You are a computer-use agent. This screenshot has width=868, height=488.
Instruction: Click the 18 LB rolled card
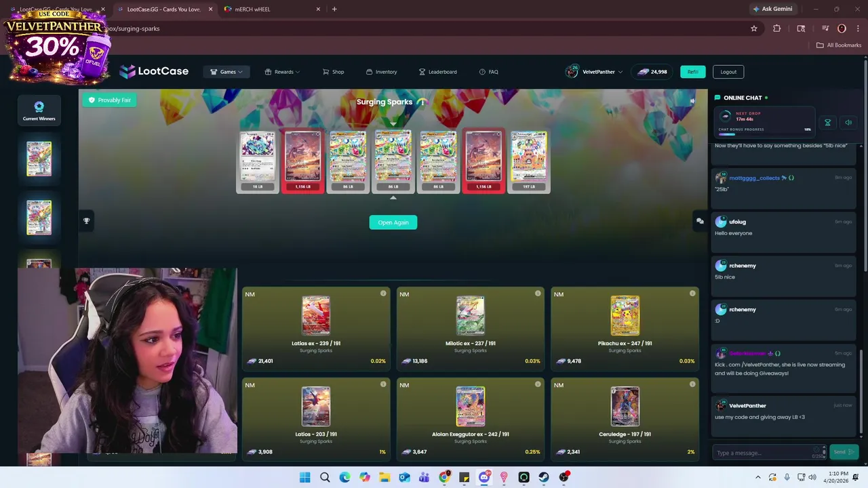[x=258, y=161]
